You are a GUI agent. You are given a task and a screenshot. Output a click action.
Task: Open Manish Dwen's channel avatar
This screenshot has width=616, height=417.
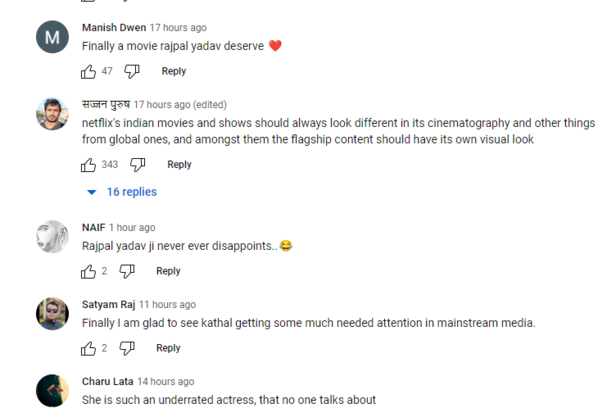pyautogui.click(x=52, y=38)
